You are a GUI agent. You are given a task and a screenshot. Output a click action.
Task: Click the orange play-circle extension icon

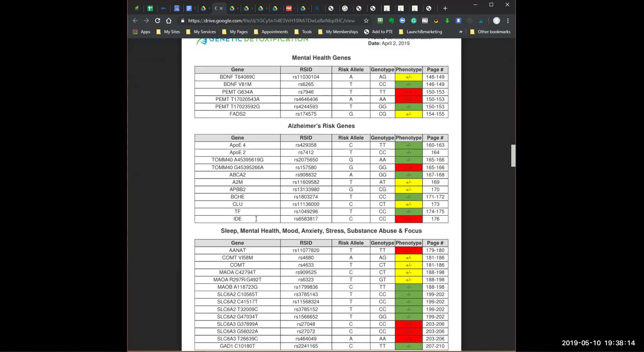[436, 21]
